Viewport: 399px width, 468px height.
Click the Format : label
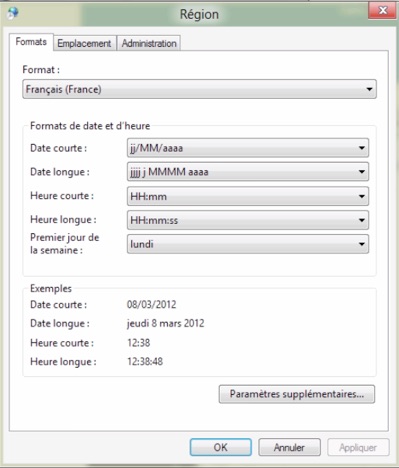(41, 70)
